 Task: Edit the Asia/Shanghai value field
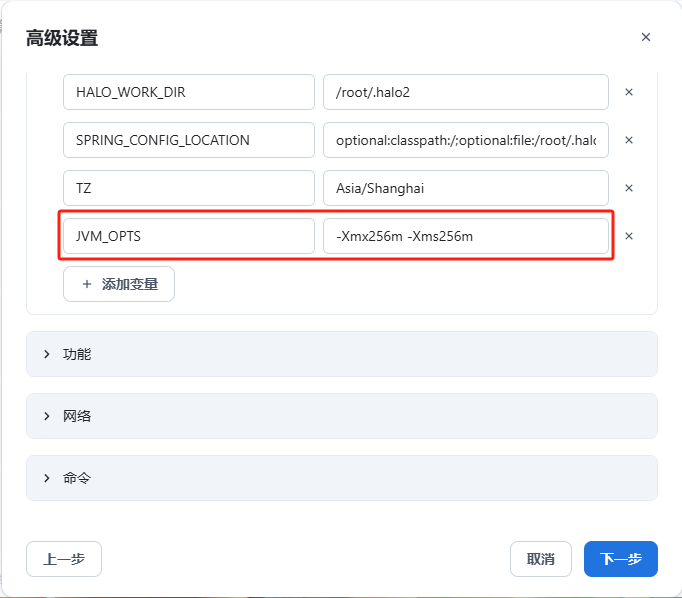[x=466, y=188]
